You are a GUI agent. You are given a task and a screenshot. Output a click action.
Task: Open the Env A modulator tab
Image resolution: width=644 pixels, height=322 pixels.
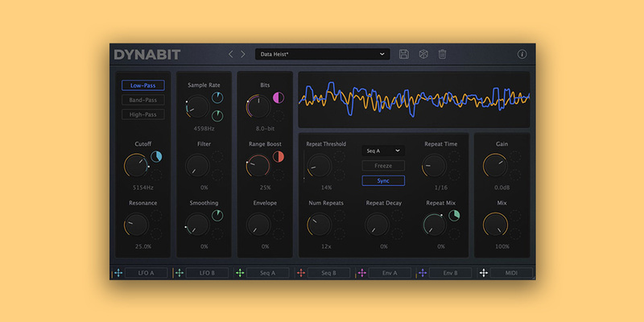pos(390,273)
